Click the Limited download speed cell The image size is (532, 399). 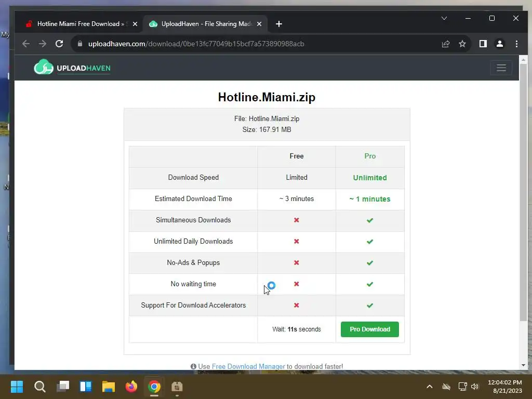point(297,178)
